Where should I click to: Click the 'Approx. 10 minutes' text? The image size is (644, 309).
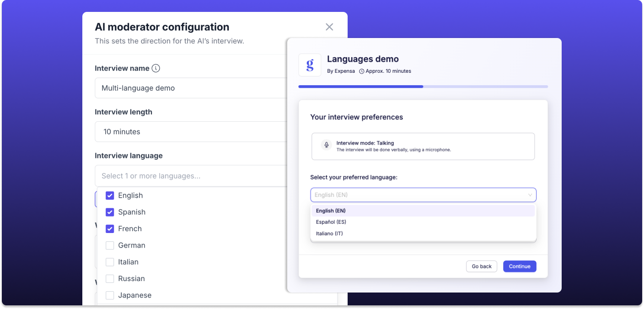(388, 71)
